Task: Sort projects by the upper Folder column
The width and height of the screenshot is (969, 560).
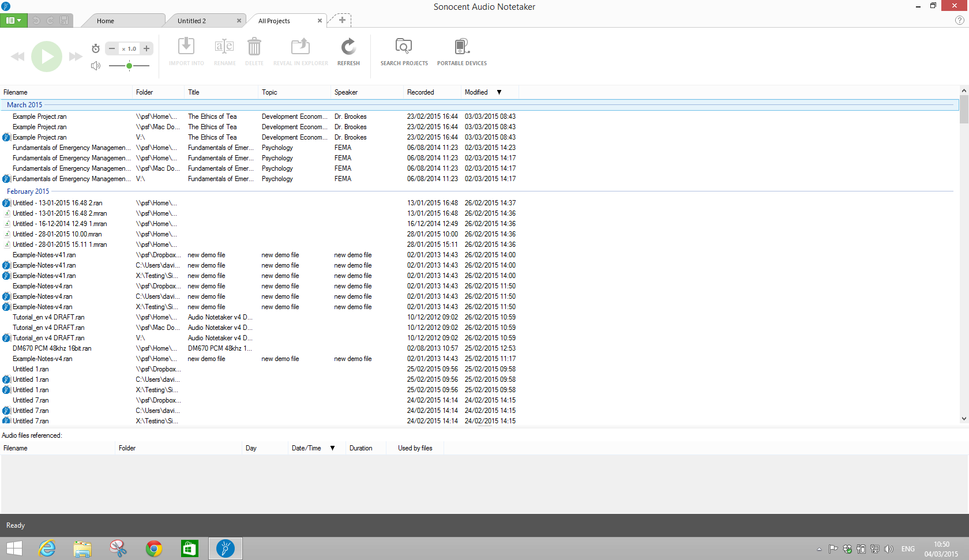Action: 159,92
